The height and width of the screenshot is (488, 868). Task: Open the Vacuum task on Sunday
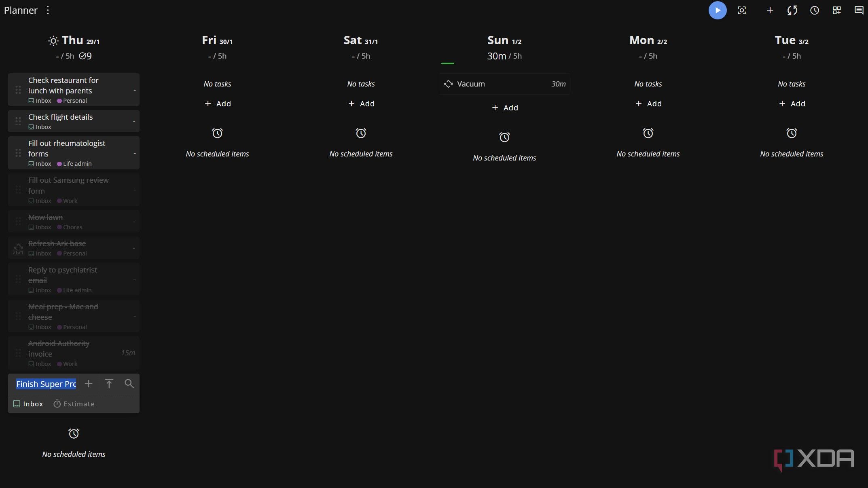click(x=504, y=84)
